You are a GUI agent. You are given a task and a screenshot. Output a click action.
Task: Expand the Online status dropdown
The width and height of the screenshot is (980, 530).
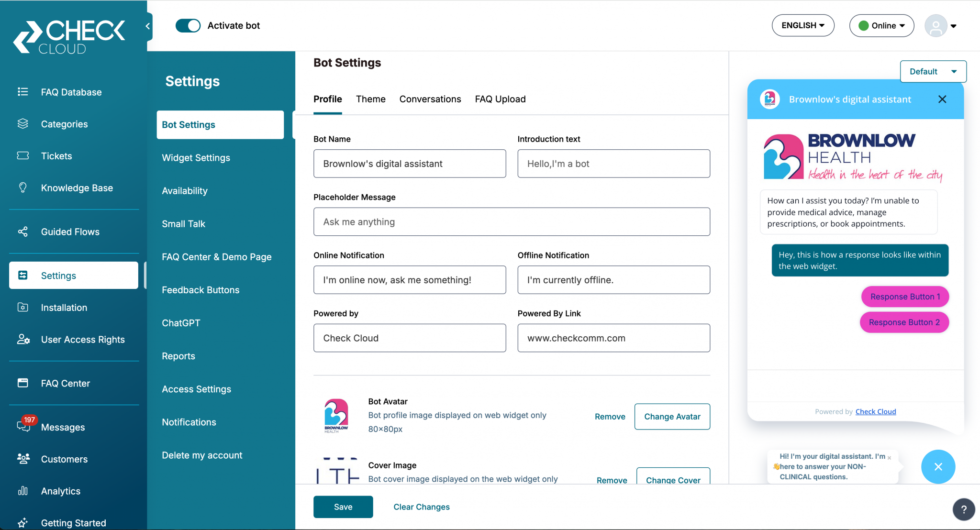click(881, 26)
